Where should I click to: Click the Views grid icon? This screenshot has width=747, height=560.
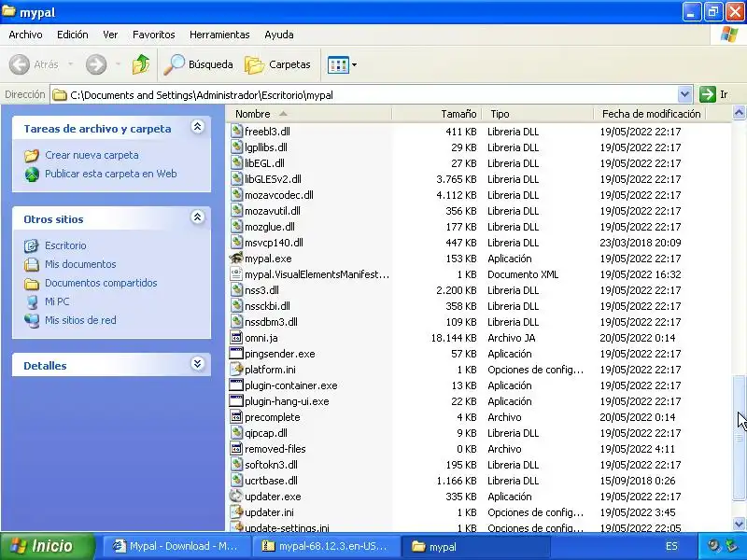338,64
